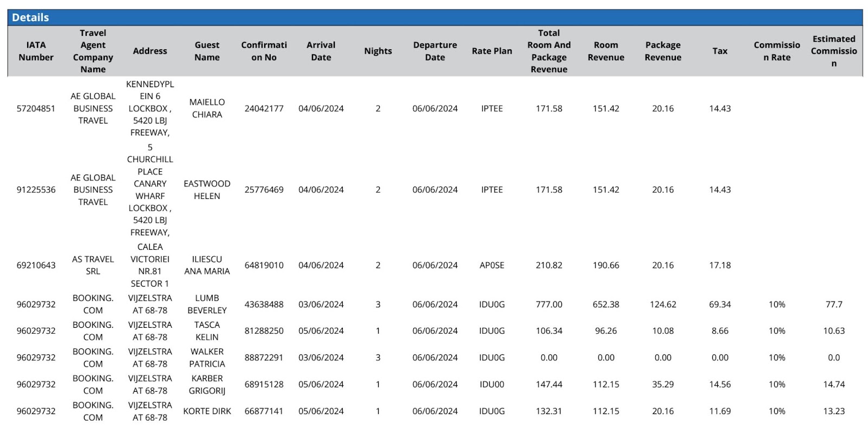Click the 190.66 room revenue value
This screenshot has height=446, width=868.
(605, 265)
